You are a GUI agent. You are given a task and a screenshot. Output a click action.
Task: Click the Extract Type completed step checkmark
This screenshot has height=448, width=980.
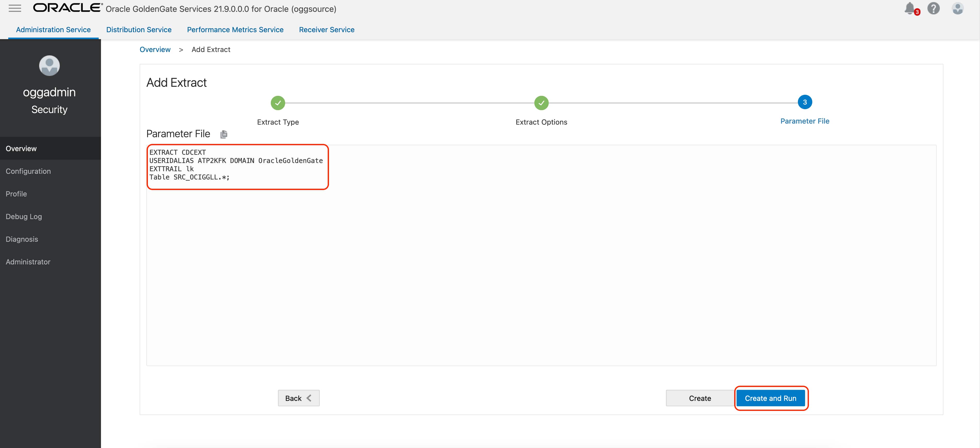click(x=278, y=103)
